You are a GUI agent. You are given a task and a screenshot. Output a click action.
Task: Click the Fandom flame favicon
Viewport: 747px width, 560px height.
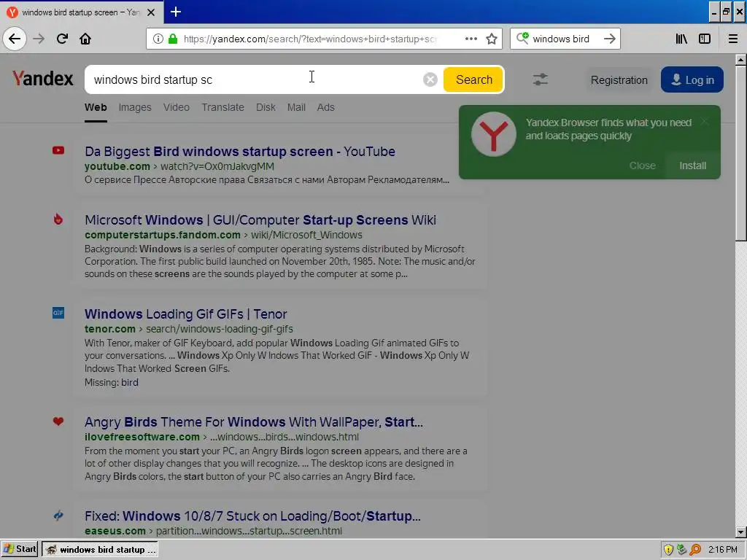click(x=58, y=219)
